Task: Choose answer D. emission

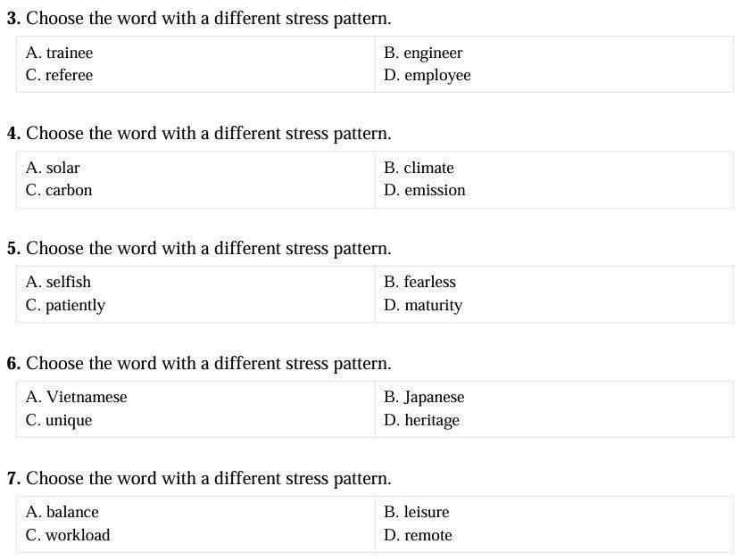Action: [x=425, y=191]
